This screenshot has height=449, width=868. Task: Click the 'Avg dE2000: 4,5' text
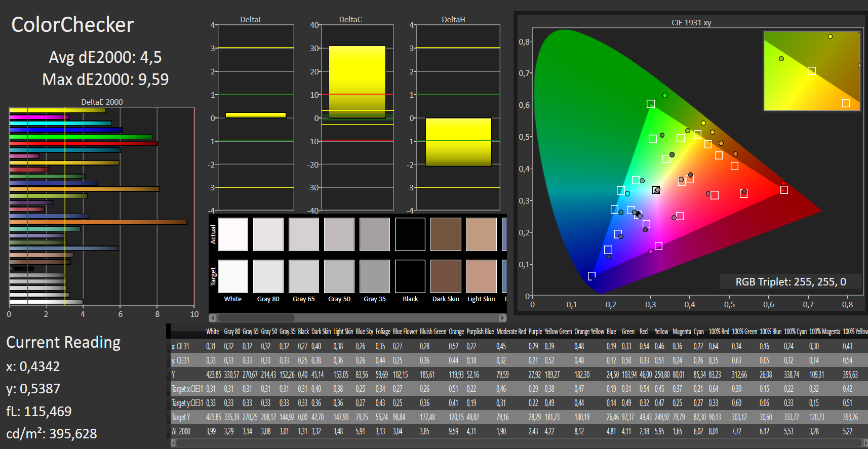[105, 57]
